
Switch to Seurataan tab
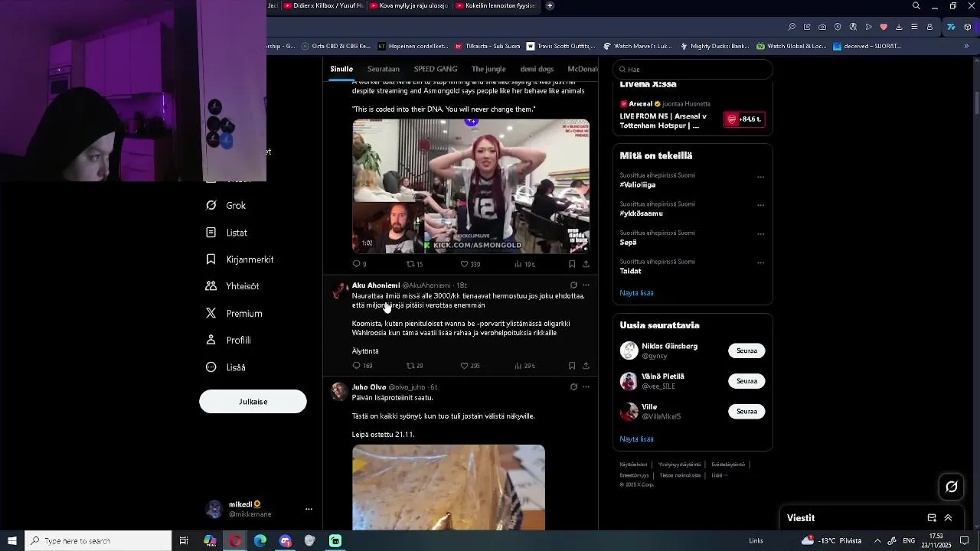point(384,69)
